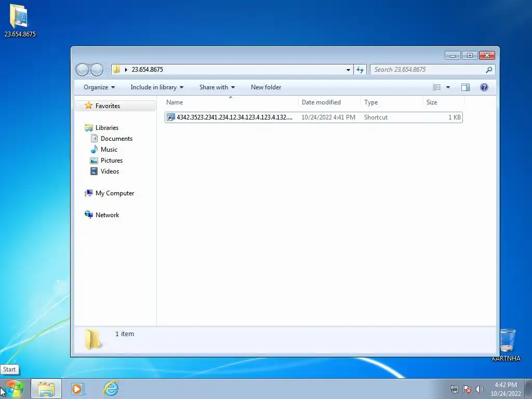Screen dimensions: 532x399
Task: Select Network in the navigation pane
Action: click(107, 215)
